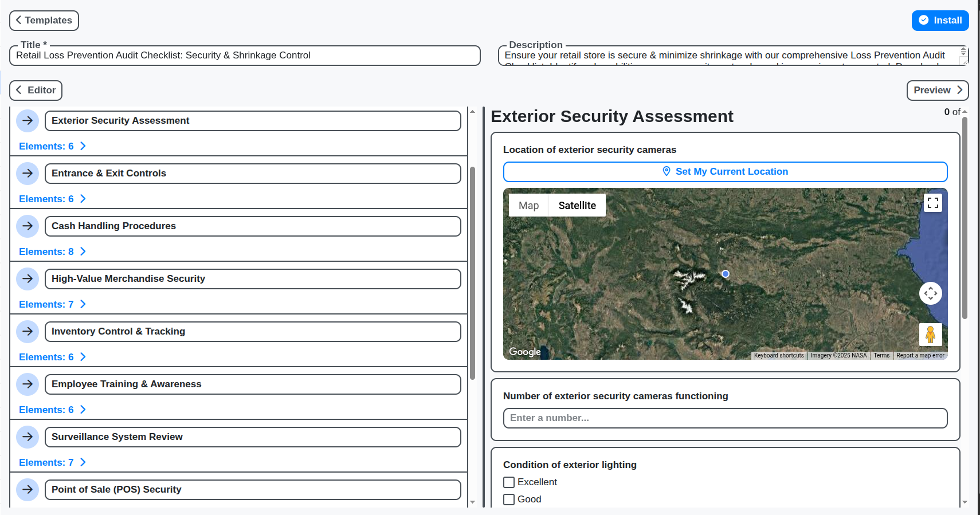Expand Elements: 7 under High-Value Merchandise Security
Viewport: 980px width, 515px height.
pyautogui.click(x=52, y=304)
